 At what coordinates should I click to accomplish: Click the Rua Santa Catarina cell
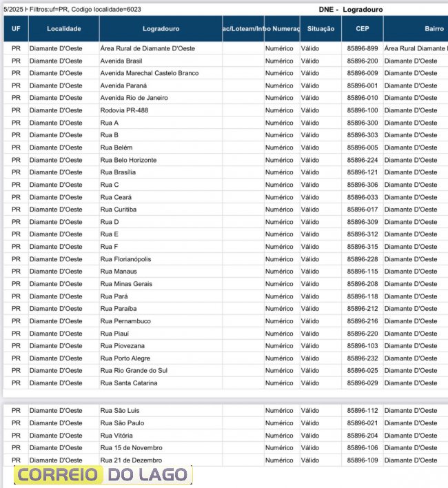[129, 383]
